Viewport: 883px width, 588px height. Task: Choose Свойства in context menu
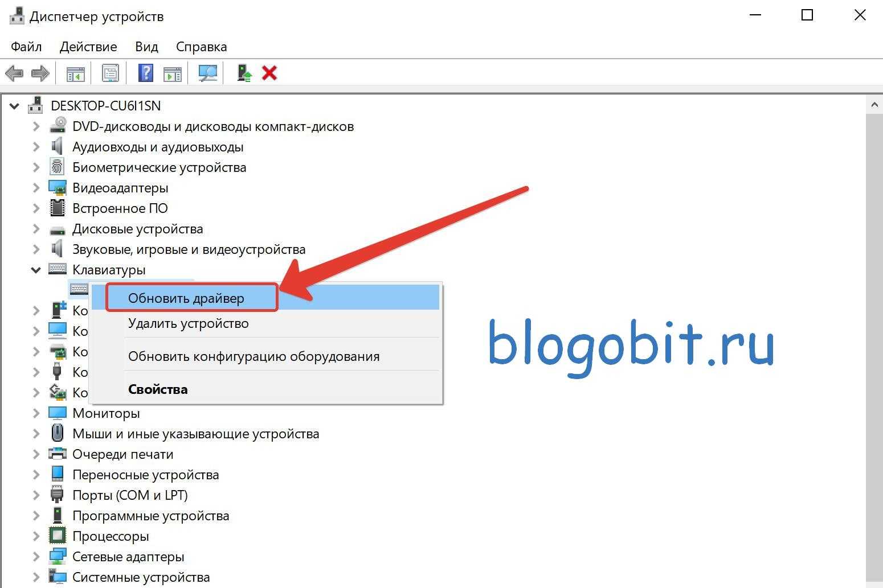[265, 389]
